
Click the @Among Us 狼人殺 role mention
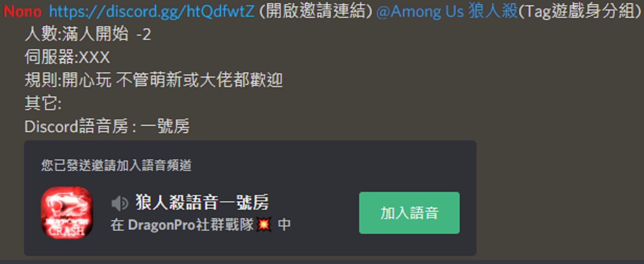pyautogui.click(x=447, y=11)
